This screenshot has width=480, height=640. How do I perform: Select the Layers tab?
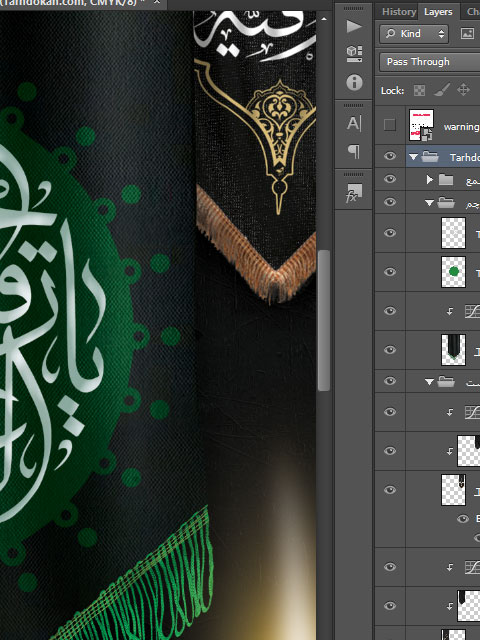438,12
